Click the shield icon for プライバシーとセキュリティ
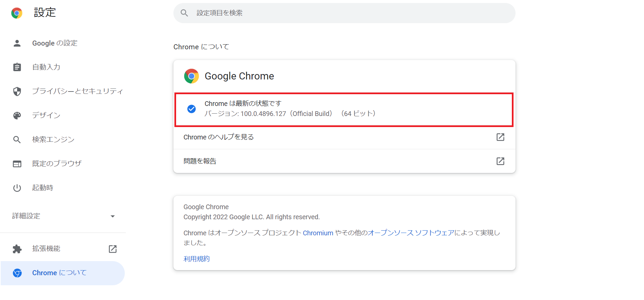Screen dimensions: 644x300 [17, 91]
